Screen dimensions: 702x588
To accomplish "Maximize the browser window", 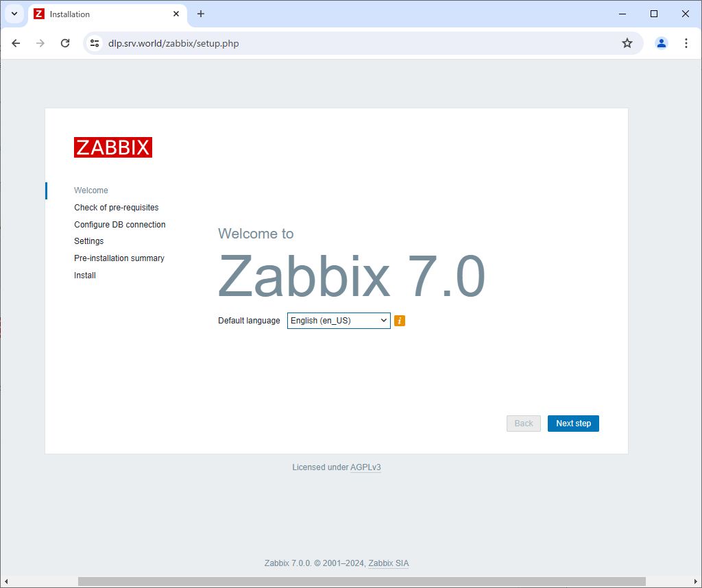I will tap(653, 14).
